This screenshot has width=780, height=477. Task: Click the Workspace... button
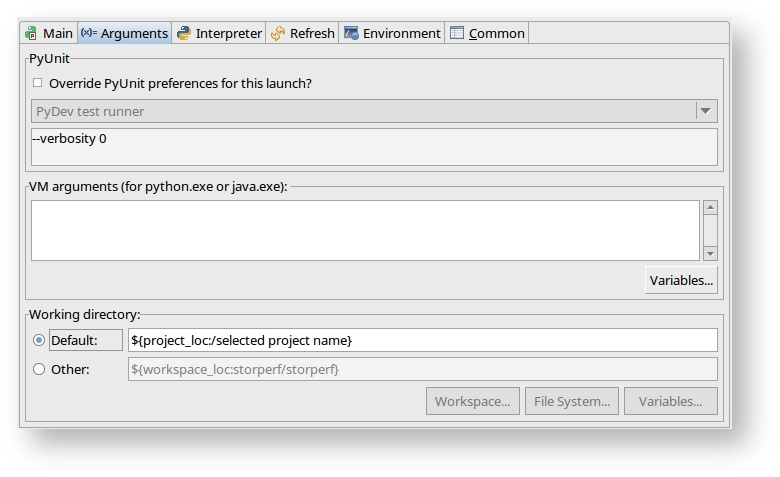(472, 401)
